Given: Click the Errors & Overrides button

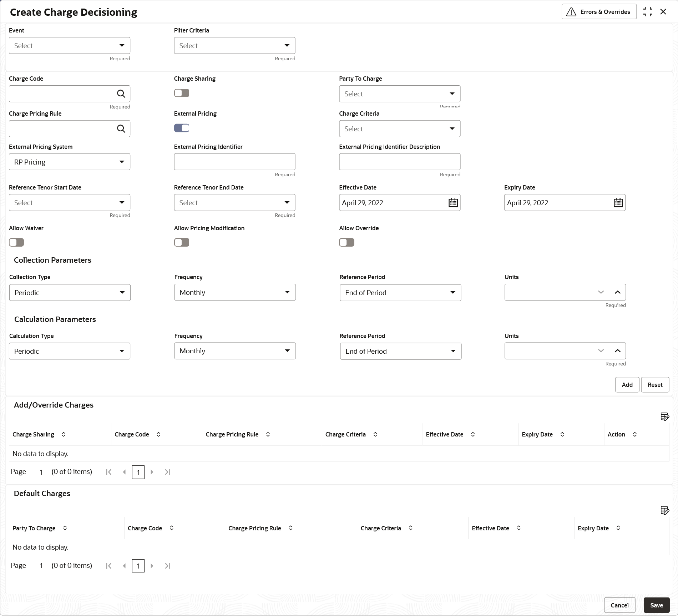Looking at the screenshot, I should pyautogui.click(x=599, y=12).
